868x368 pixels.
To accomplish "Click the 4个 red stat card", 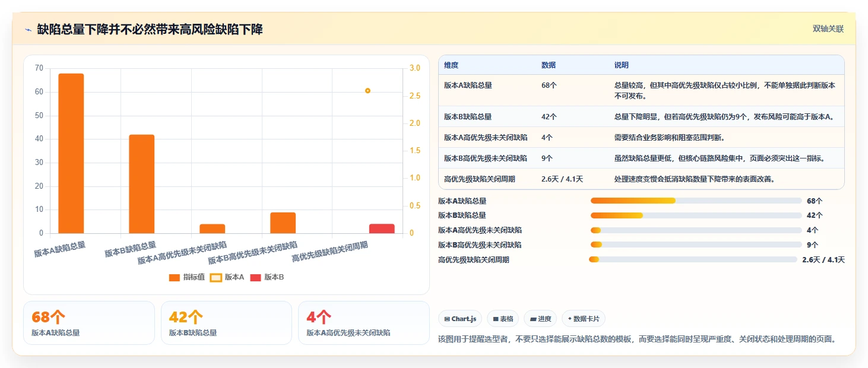I will coord(363,323).
